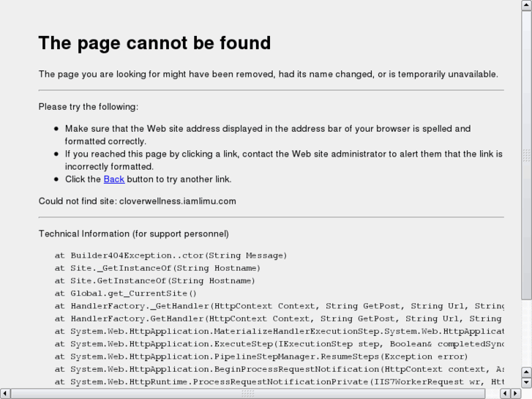Click the Builder404Exception stack trace line
The image size is (532, 399).
point(171,256)
